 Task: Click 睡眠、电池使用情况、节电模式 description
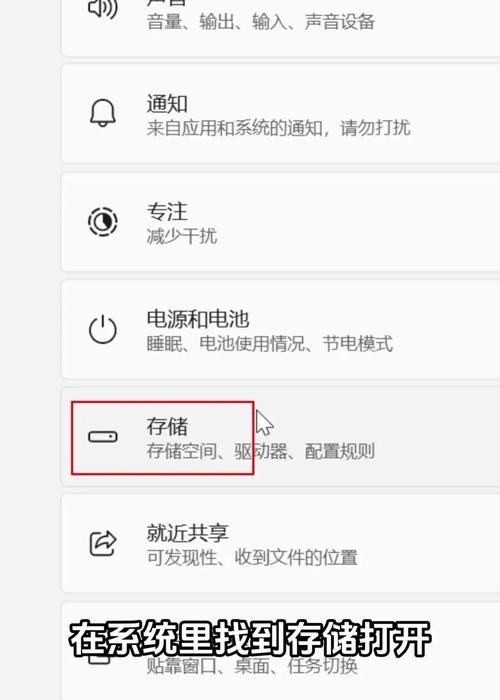point(270,344)
